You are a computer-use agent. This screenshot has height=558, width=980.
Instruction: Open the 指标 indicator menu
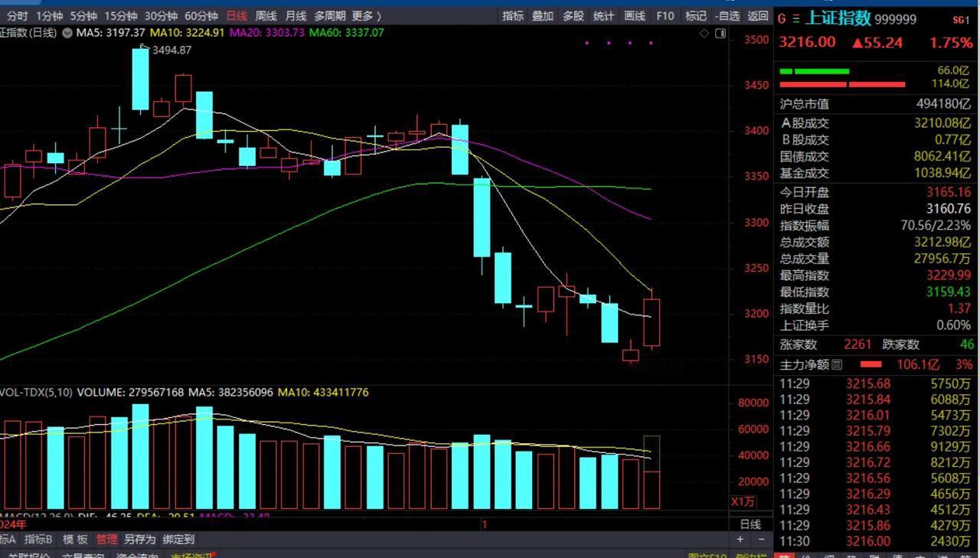pyautogui.click(x=513, y=15)
